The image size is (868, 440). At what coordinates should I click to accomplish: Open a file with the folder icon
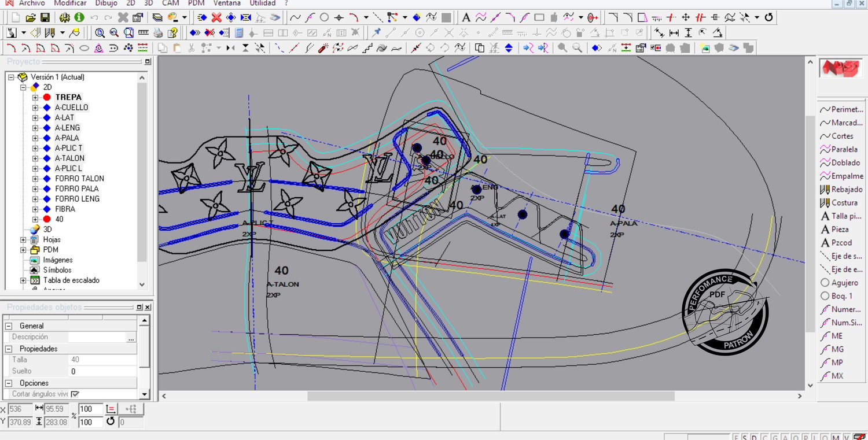point(31,17)
